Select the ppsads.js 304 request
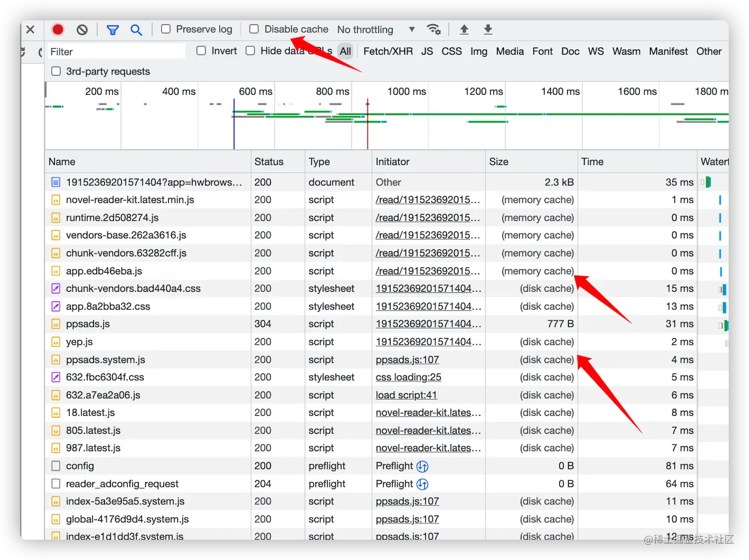Image resolution: width=749 pixels, height=560 pixels. [88, 324]
